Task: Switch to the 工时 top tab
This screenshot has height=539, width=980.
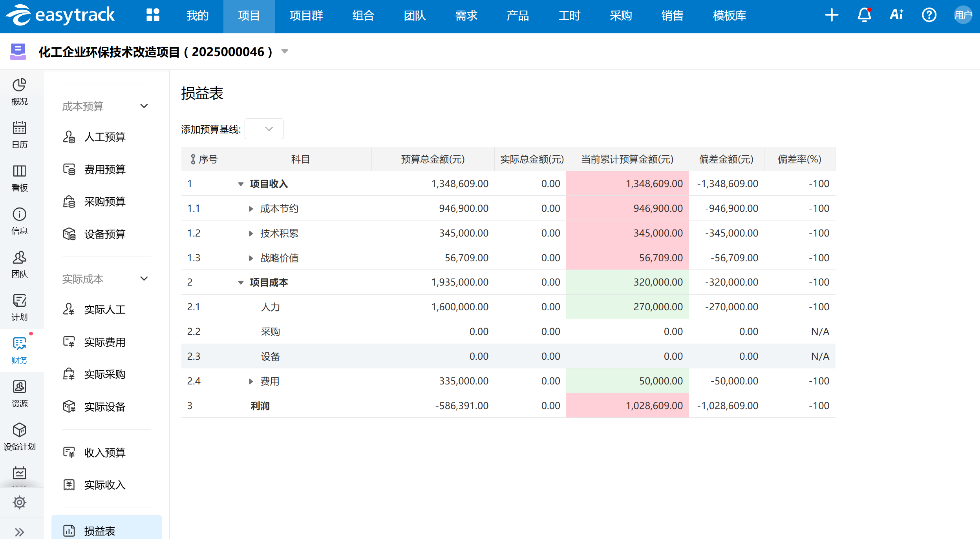Action: 569,16
